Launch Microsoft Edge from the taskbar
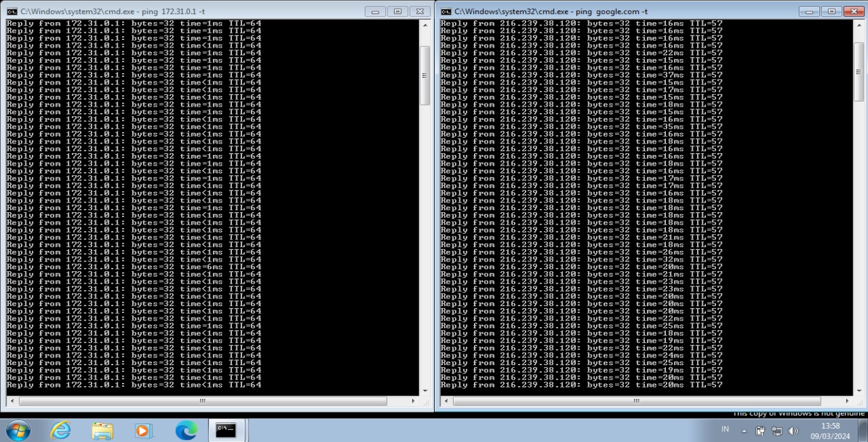This screenshot has height=442, width=868. (186, 431)
